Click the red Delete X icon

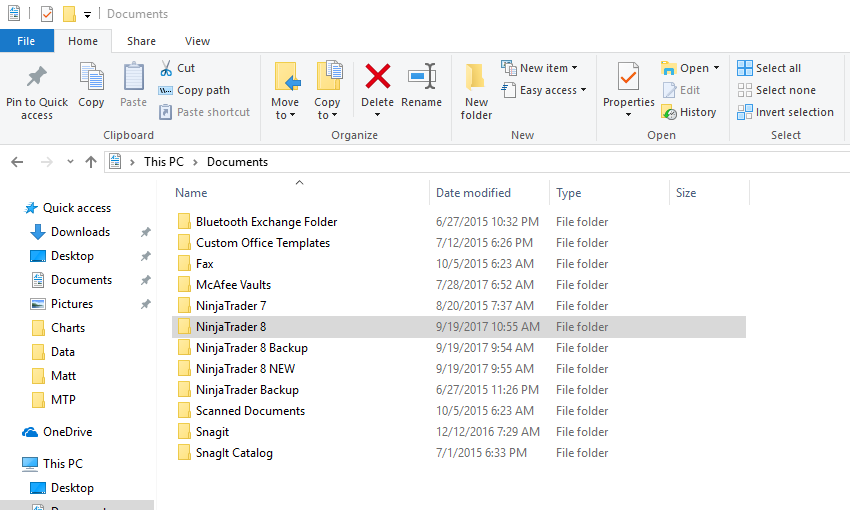pos(378,76)
